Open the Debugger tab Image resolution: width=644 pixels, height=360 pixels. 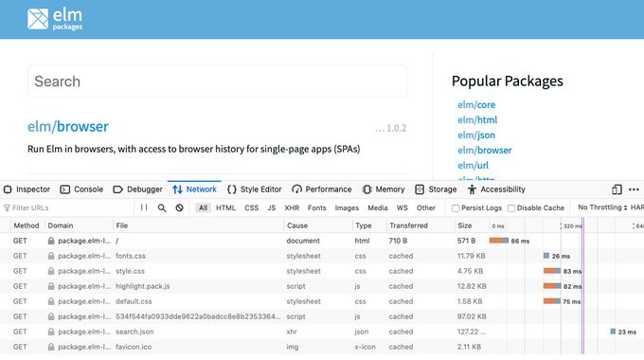[x=137, y=189]
